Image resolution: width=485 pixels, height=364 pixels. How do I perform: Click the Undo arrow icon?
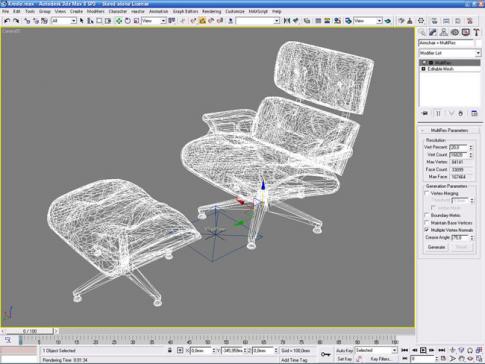(x=7, y=21)
